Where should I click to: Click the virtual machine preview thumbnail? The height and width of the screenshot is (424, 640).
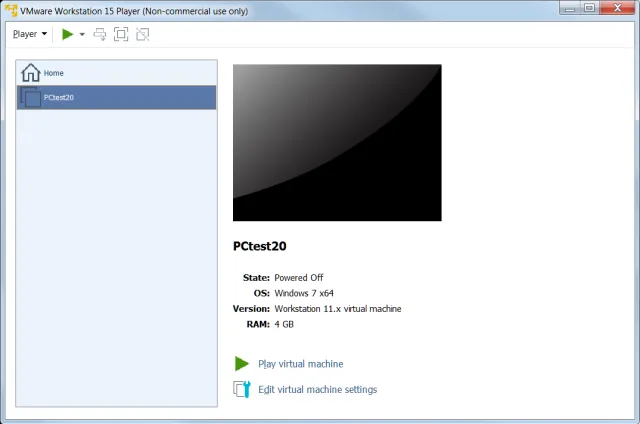(337, 143)
